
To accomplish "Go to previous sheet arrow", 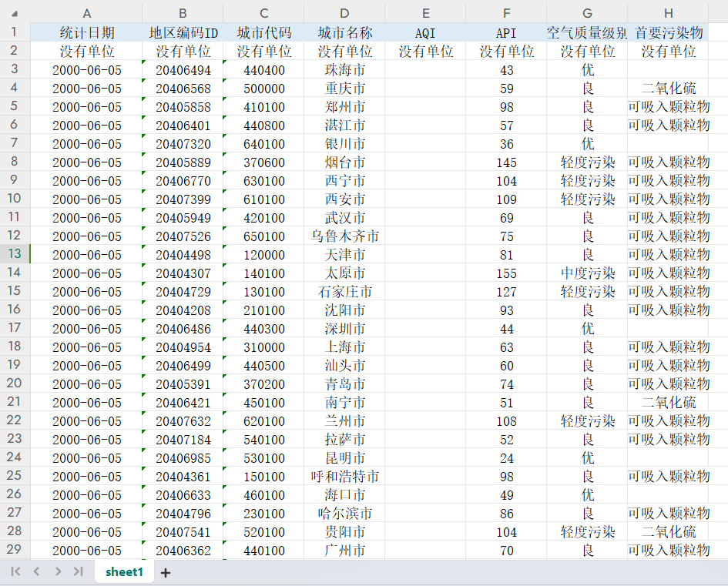I will (36, 571).
